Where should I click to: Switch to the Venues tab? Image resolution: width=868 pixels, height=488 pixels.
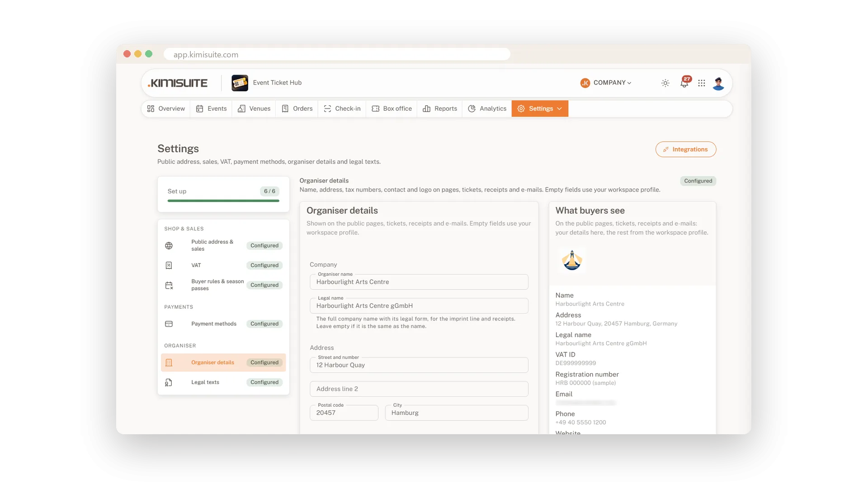254,109
